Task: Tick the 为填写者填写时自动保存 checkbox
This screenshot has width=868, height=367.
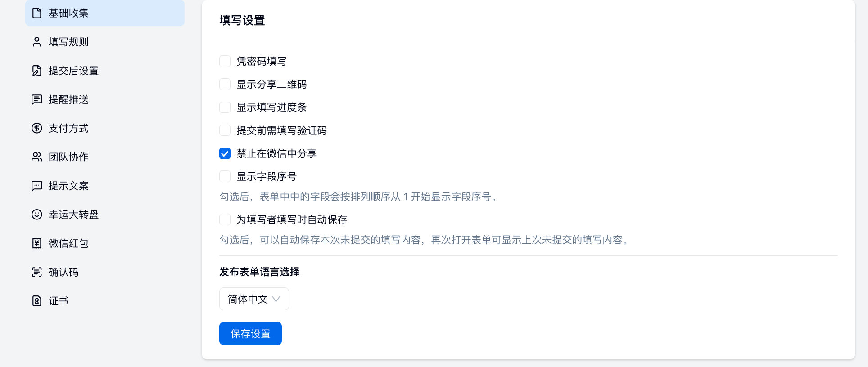Action: tap(225, 219)
